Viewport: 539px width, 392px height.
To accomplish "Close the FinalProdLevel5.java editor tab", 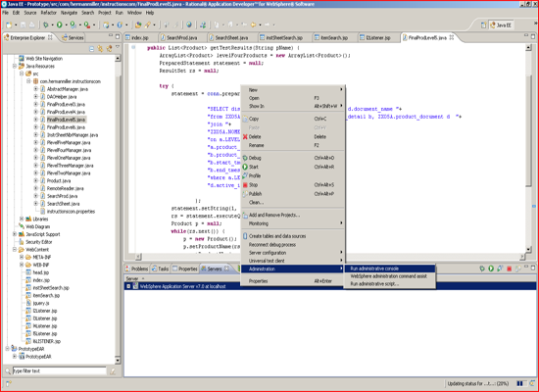I will [x=452, y=37].
